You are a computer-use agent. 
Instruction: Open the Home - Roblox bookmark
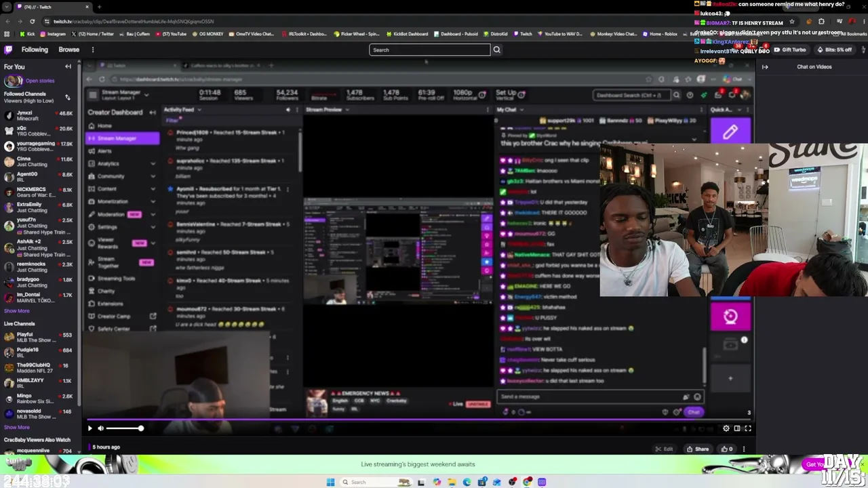click(x=660, y=34)
